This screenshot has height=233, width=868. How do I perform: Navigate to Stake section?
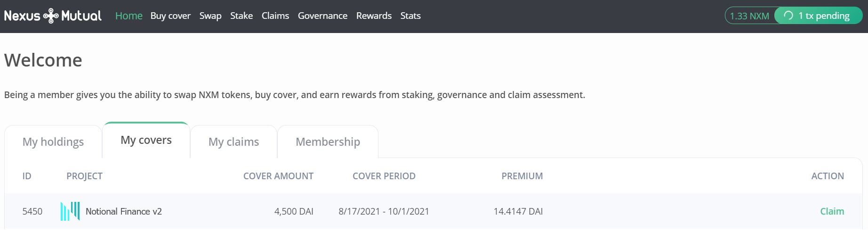click(241, 16)
